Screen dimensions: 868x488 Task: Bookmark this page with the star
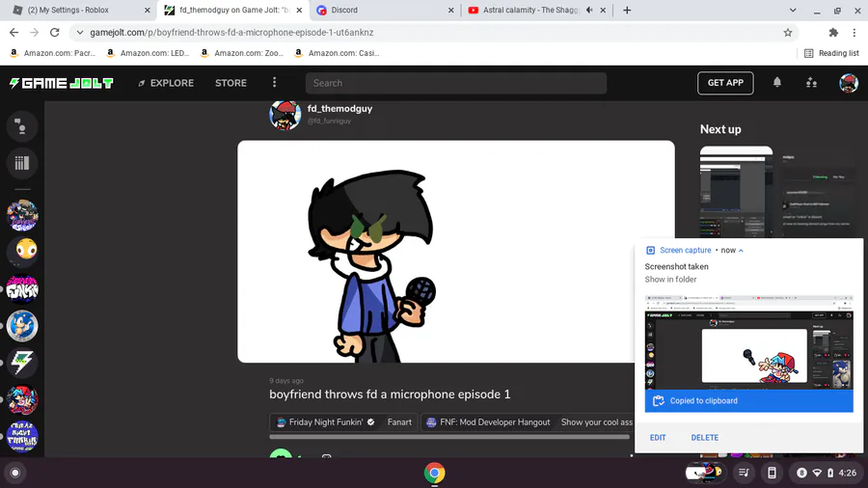(x=787, y=33)
